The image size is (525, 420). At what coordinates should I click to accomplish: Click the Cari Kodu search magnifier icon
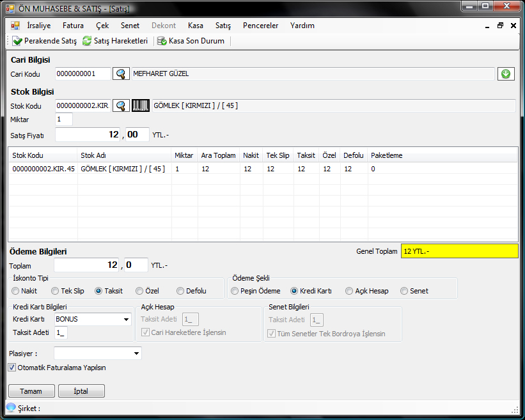pos(121,74)
